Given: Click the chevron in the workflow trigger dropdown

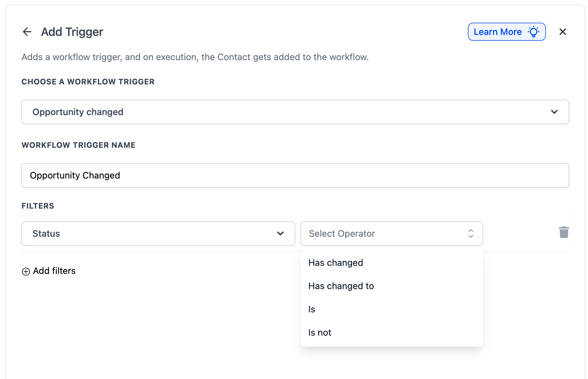Looking at the screenshot, I should [x=554, y=112].
